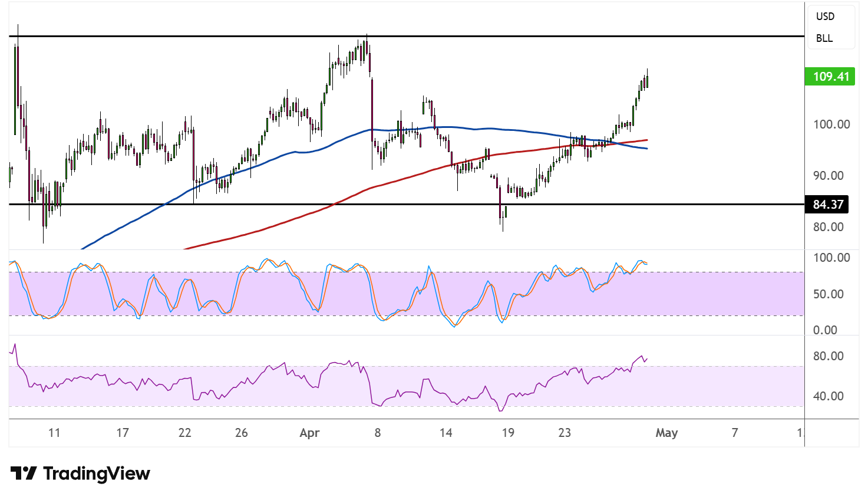Select the lower horizontal support line at 84.37
This screenshot has height=500, width=868.
tap(407, 204)
